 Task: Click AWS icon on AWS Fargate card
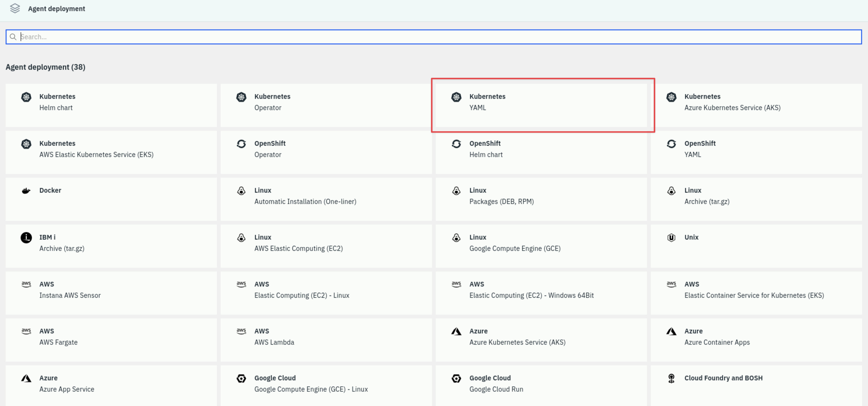26,331
